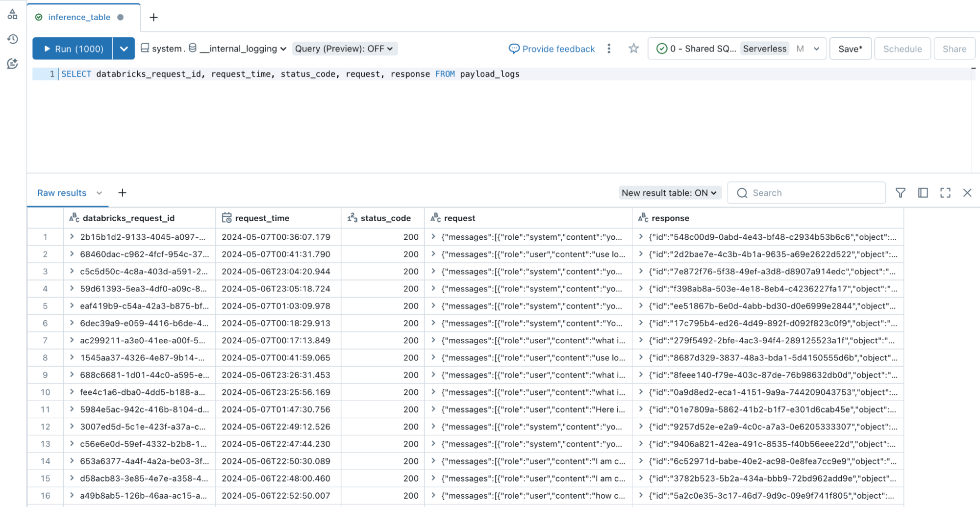Screen dimensions: 980x507
Task: Open the assistant icon in left sidebar
Action: (x=13, y=64)
